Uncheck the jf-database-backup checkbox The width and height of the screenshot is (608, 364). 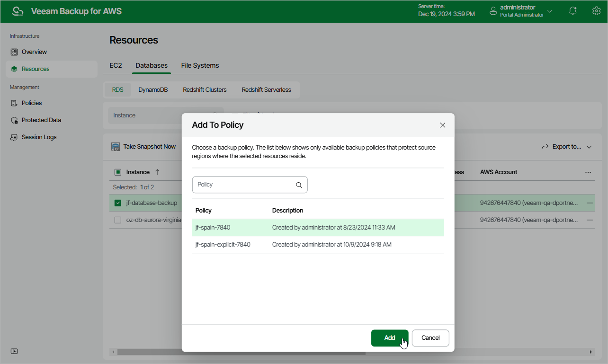pyautogui.click(x=118, y=203)
